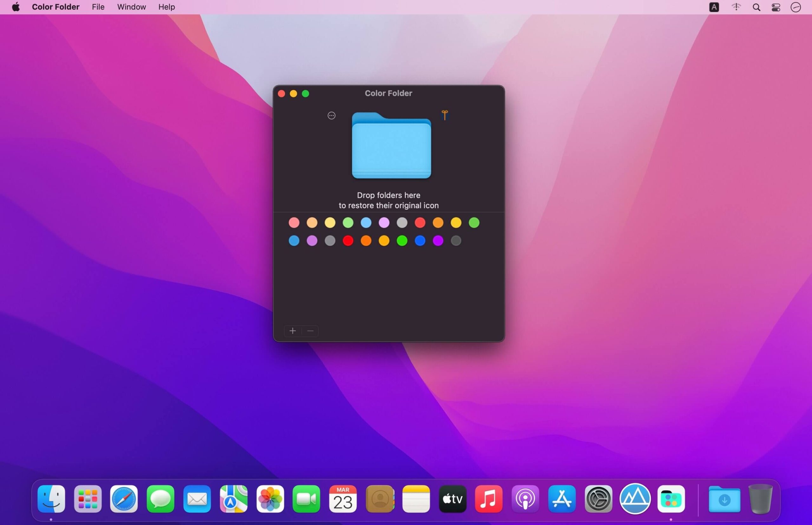Image resolution: width=812 pixels, height=525 pixels.
Task: Click the Spotlight search icon
Action: click(756, 7)
